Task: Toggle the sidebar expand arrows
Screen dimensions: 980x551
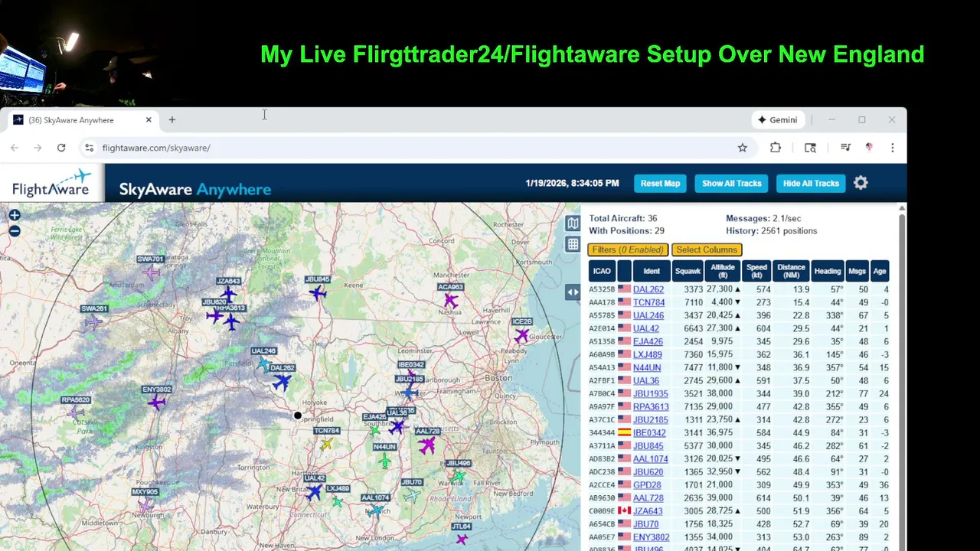Action: [x=573, y=292]
